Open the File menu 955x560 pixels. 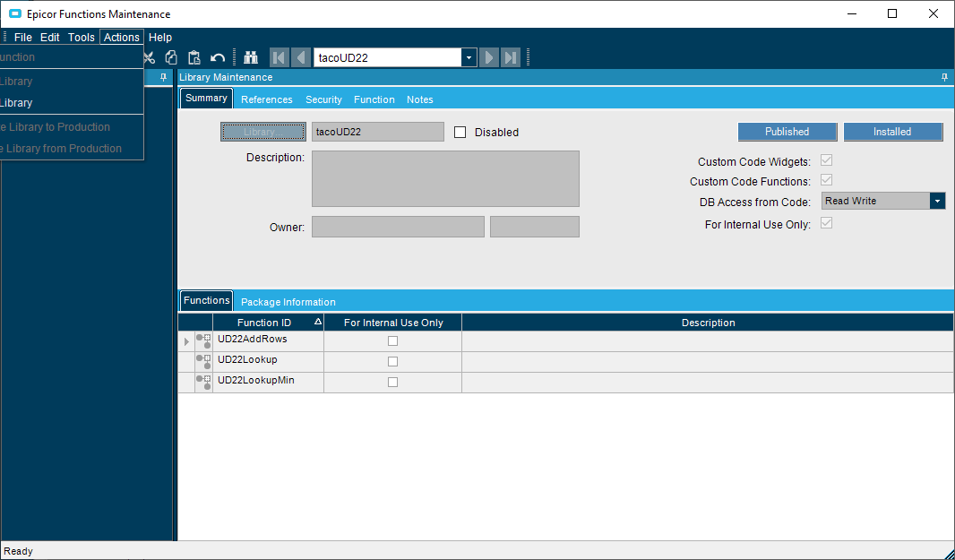tap(23, 37)
